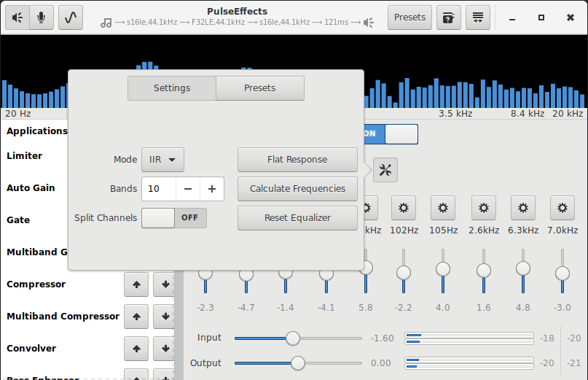Select Compressor in the effects sidebar
Viewport: 588px width, 380px height.
click(x=36, y=284)
